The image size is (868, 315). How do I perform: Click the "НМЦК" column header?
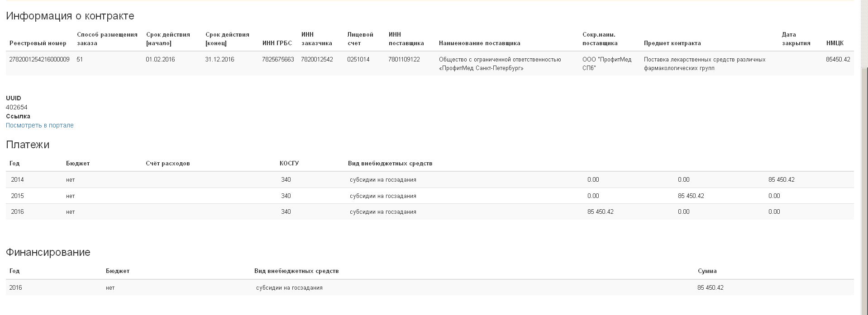(835, 43)
